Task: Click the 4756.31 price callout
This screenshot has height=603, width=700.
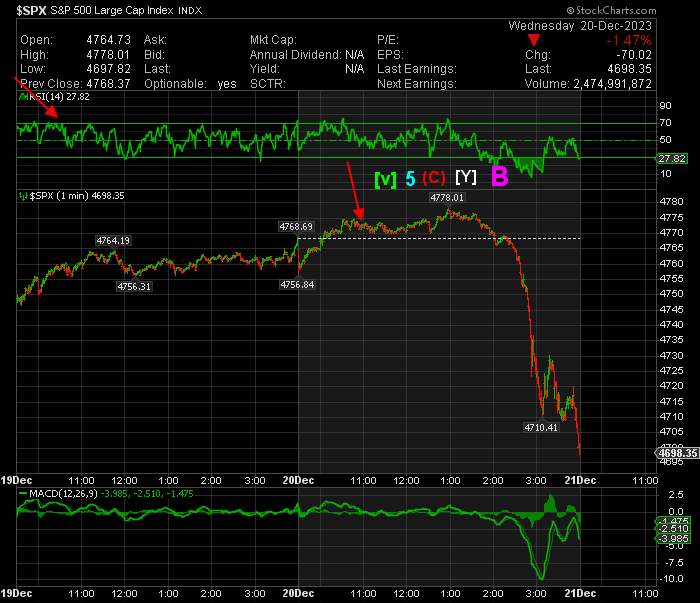Action: [134, 287]
